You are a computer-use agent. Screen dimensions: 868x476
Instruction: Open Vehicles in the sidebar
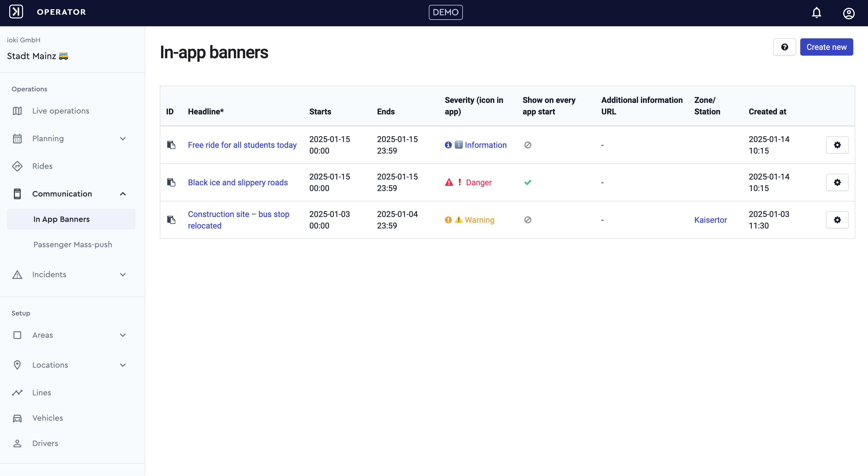48,418
